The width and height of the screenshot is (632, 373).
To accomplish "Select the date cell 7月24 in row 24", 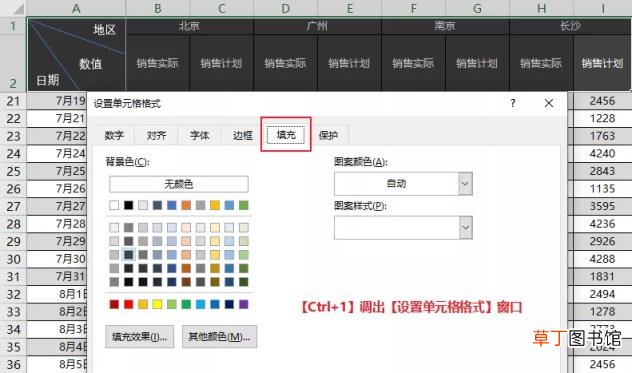I will coord(57,154).
